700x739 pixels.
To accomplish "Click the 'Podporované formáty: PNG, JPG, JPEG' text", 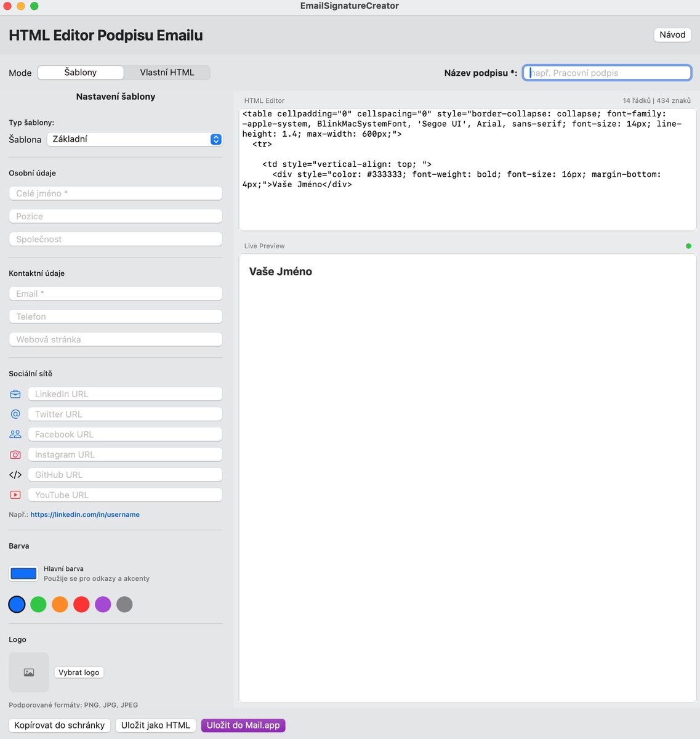I will click(x=73, y=705).
